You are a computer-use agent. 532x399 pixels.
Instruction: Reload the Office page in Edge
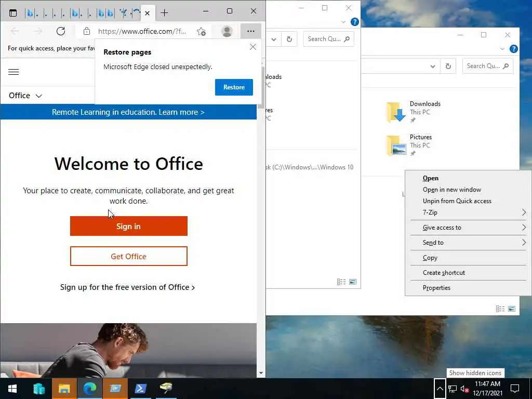pos(61,31)
